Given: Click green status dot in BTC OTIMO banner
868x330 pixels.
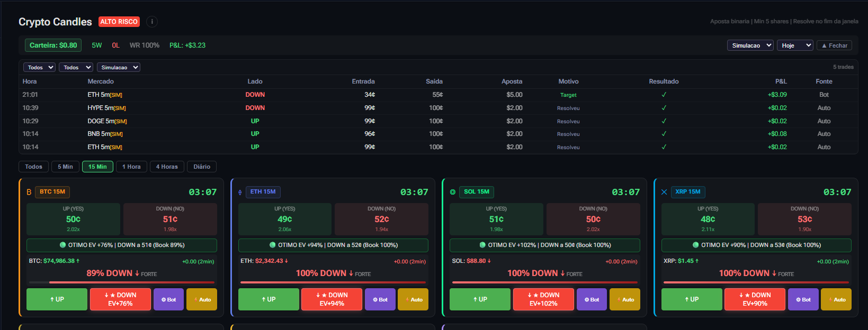Looking at the screenshot, I should coord(63,245).
